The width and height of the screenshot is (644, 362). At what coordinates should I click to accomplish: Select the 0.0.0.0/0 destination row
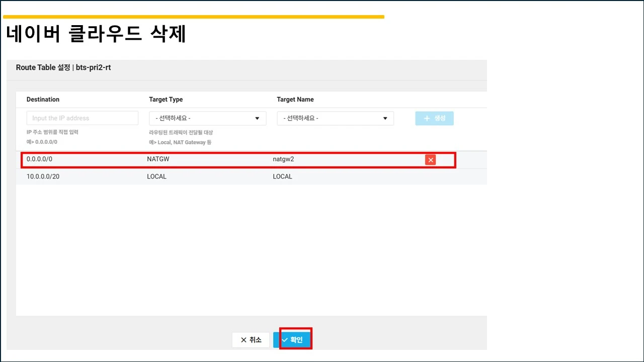[252, 159]
